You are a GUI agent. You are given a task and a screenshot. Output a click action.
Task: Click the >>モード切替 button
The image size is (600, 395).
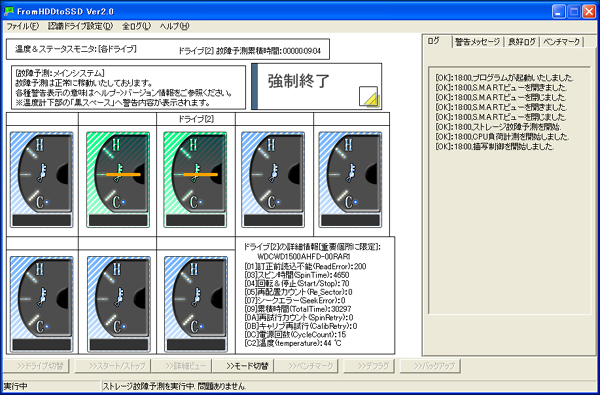pos(243,366)
